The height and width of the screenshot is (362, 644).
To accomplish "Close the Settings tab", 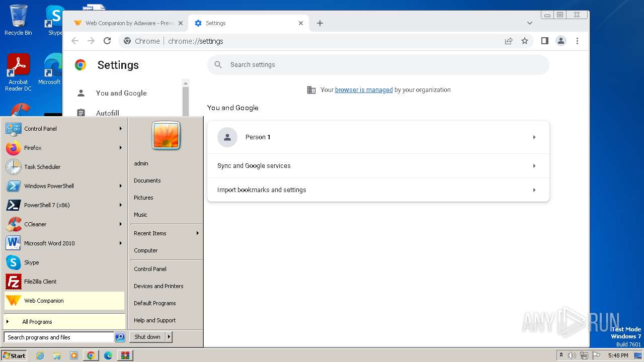I will pos(301,23).
